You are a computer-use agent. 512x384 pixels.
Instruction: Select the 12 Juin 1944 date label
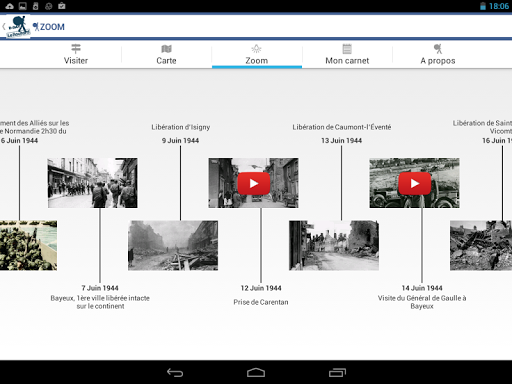(x=261, y=288)
